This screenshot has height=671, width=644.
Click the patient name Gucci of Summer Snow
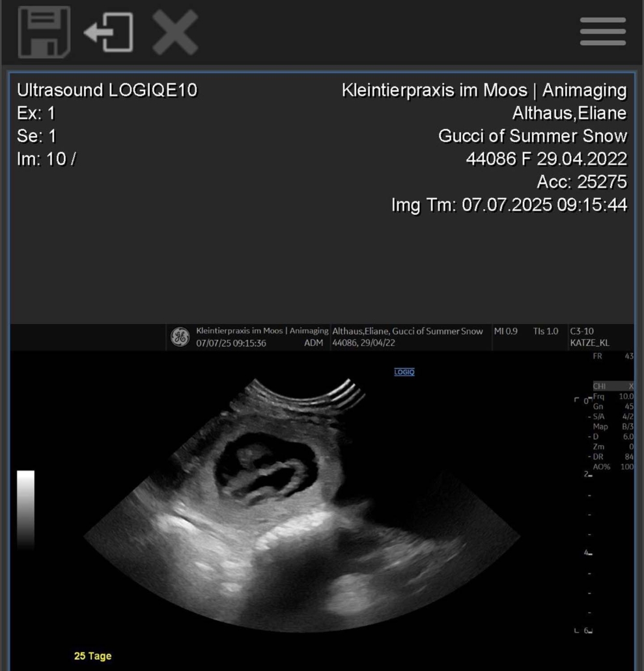click(532, 136)
